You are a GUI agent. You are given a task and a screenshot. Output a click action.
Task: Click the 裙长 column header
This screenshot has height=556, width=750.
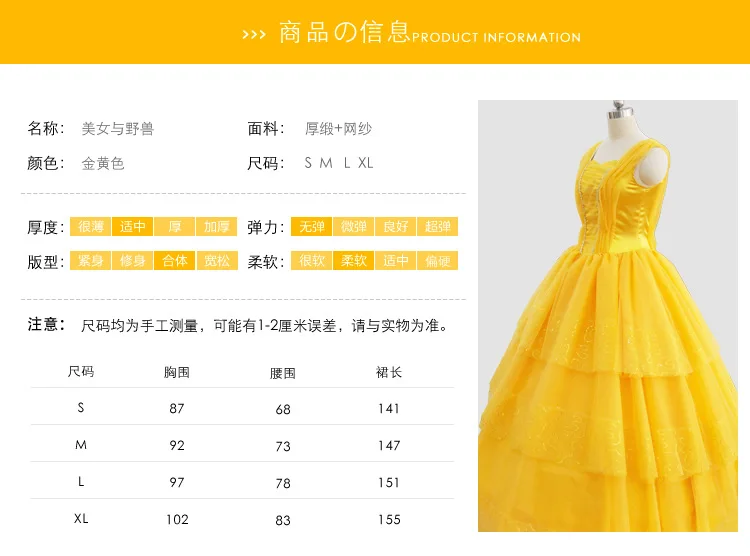[x=389, y=372]
